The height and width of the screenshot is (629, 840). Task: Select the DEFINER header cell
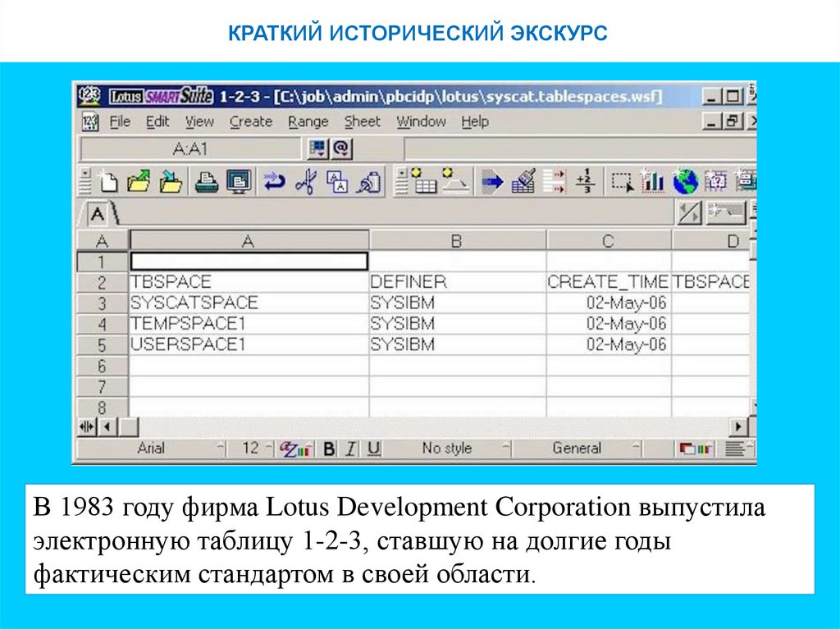pos(458,282)
